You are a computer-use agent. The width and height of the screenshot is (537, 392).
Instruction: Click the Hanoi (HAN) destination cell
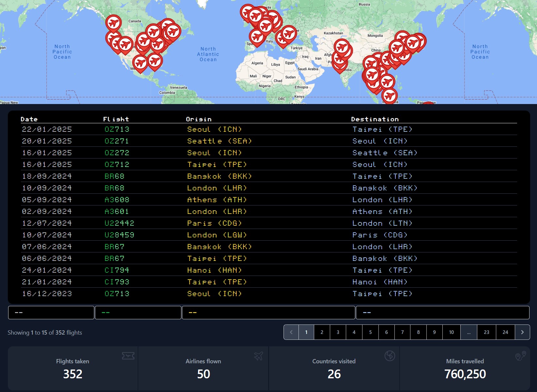click(x=380, y=282)
